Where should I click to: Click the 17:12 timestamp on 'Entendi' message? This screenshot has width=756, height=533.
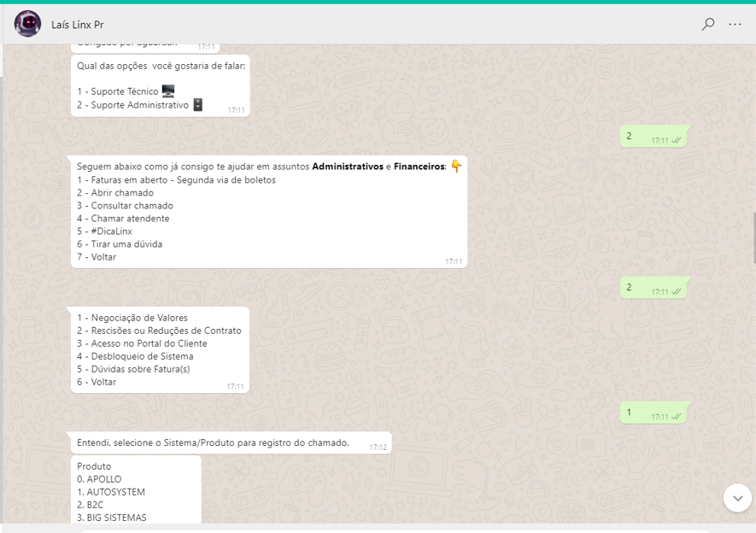[378, 448]
